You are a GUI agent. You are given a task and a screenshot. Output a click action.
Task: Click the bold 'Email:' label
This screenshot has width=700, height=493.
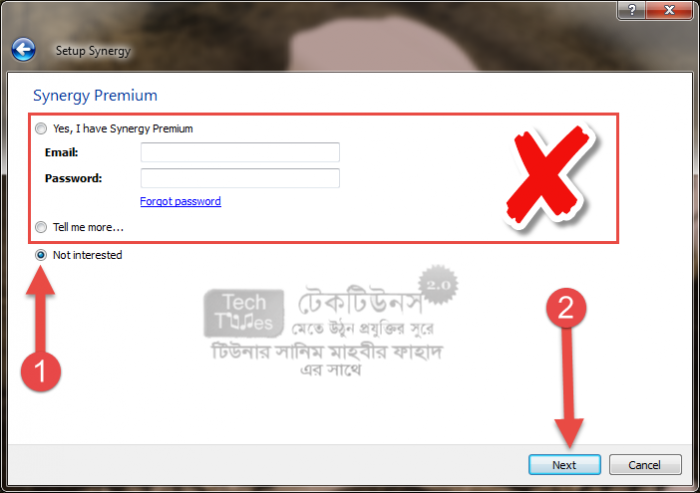[62, 152]
